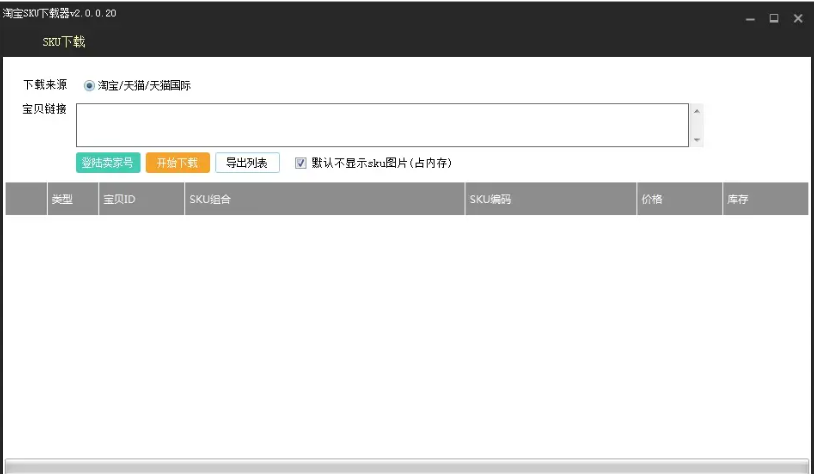Click the 下载来源 label
The image size is (814, 474).
tap(45, 85)
